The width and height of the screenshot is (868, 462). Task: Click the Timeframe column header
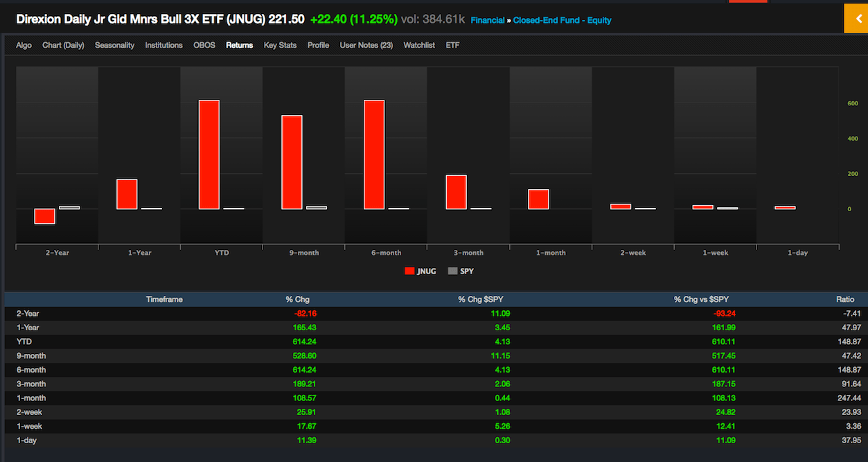163,299
